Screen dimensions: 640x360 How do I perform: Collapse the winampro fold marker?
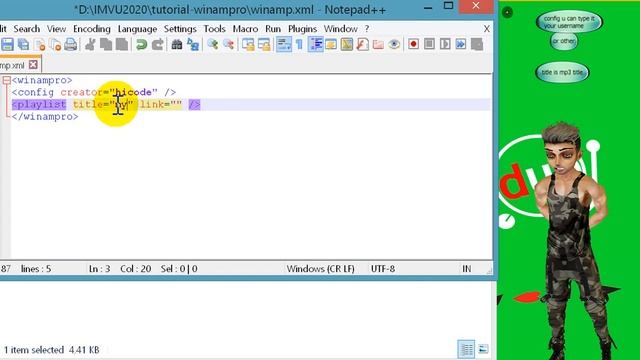6,80
